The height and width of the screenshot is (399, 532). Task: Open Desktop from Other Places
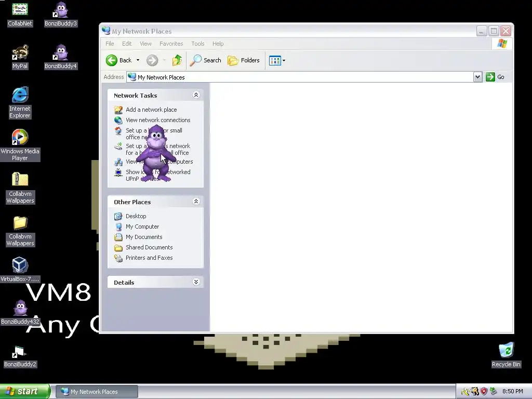point(136,216)
